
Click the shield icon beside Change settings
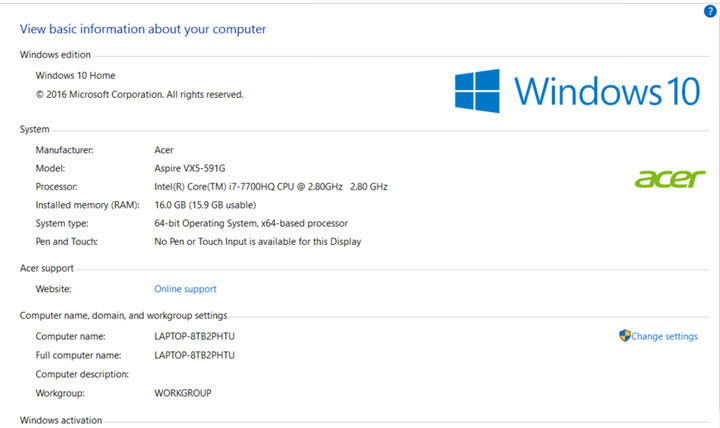(624, 336)
